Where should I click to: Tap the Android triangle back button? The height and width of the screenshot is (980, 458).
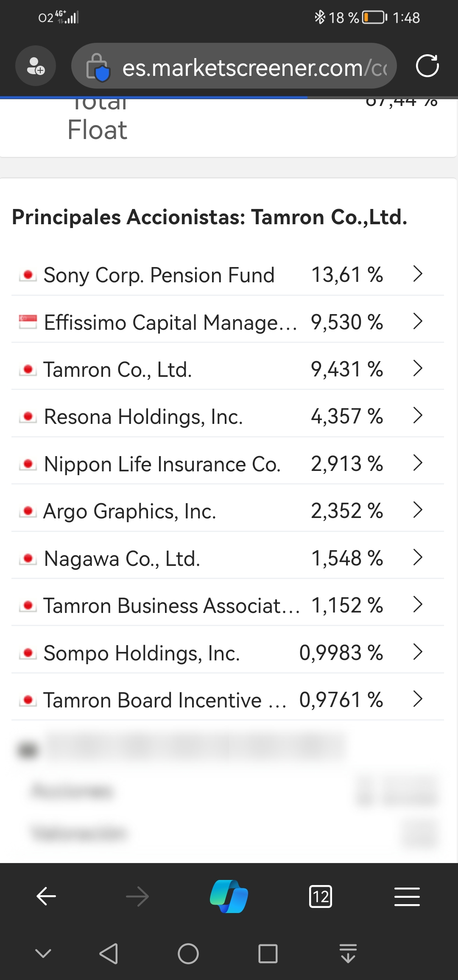coord(109,954)
